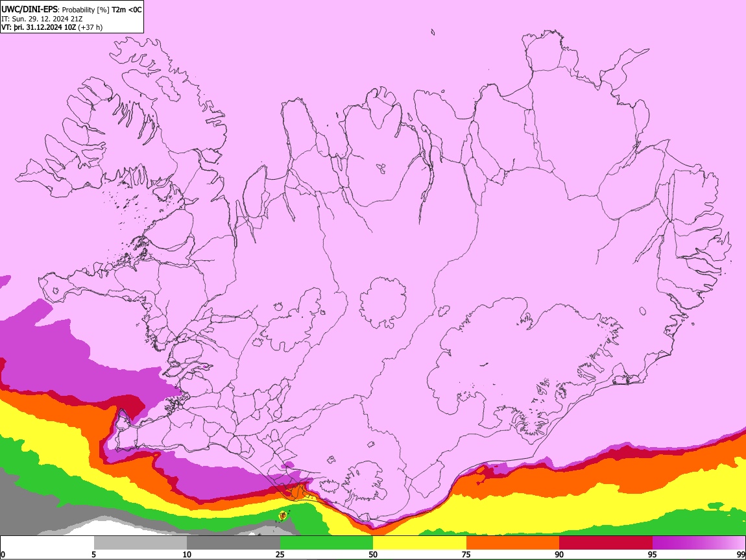Click the legend value label '10'
Screen dimensions: 746x560
click(x=187, y=555)
